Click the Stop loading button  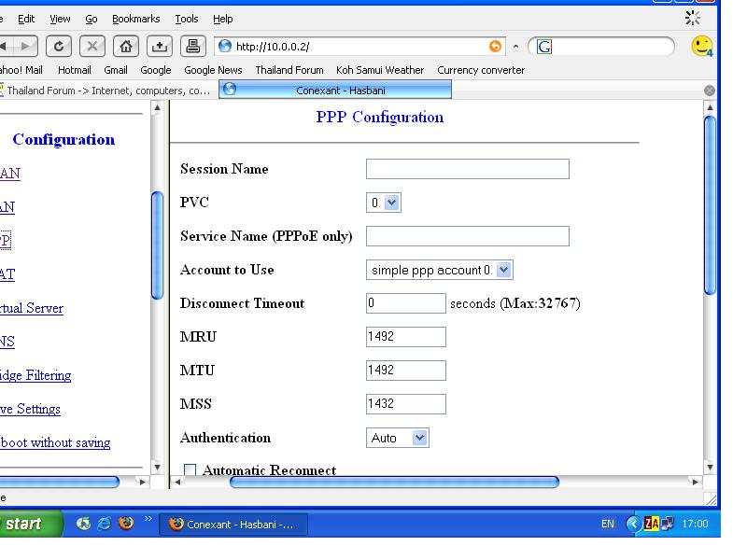pos(93,47)
